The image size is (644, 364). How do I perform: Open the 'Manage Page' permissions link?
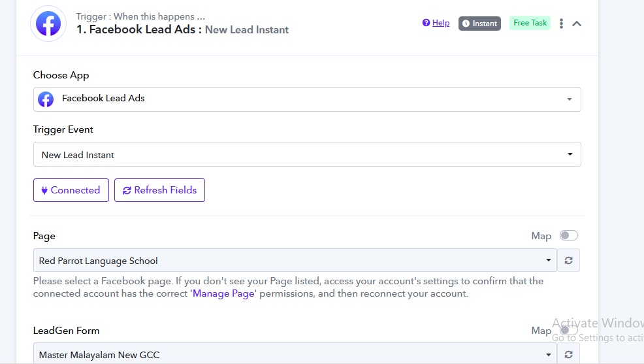[223, 293]
